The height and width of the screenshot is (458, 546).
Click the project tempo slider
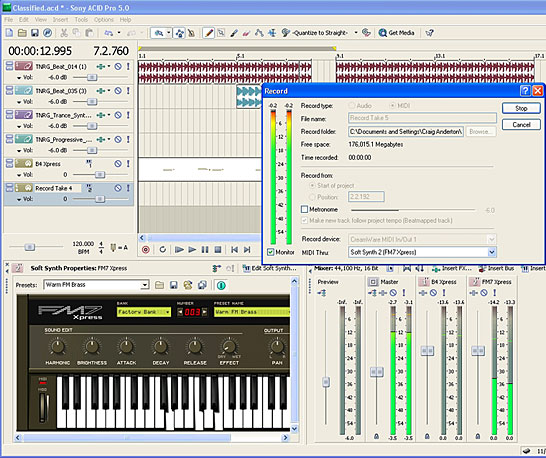30,247
